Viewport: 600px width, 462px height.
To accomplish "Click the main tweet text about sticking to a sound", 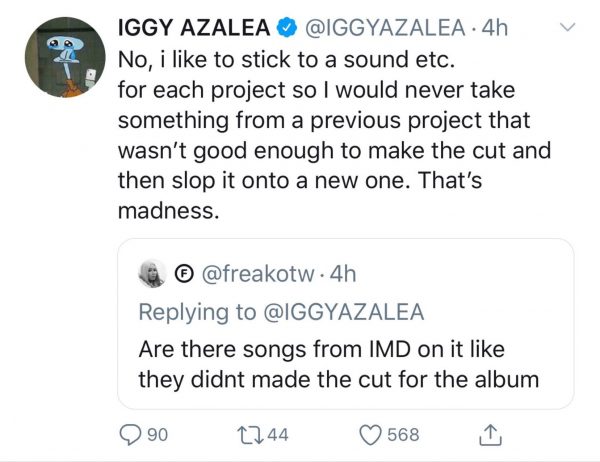I will point(334,135).
